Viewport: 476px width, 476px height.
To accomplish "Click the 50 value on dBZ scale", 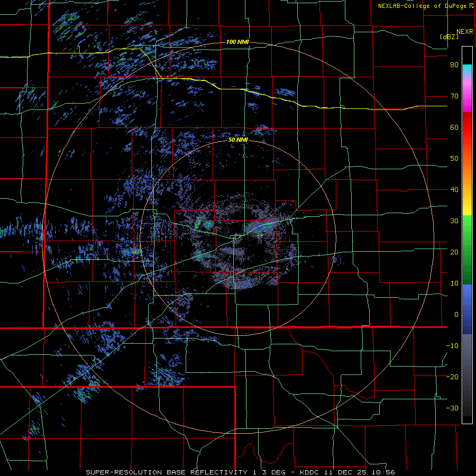I will pos(454,159).
